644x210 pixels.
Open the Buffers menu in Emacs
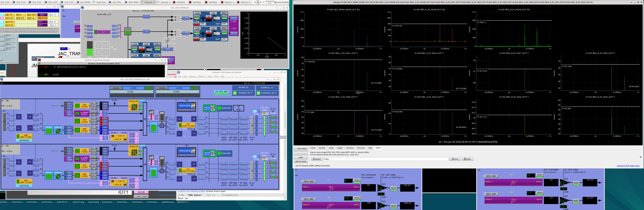coord(201,76)
